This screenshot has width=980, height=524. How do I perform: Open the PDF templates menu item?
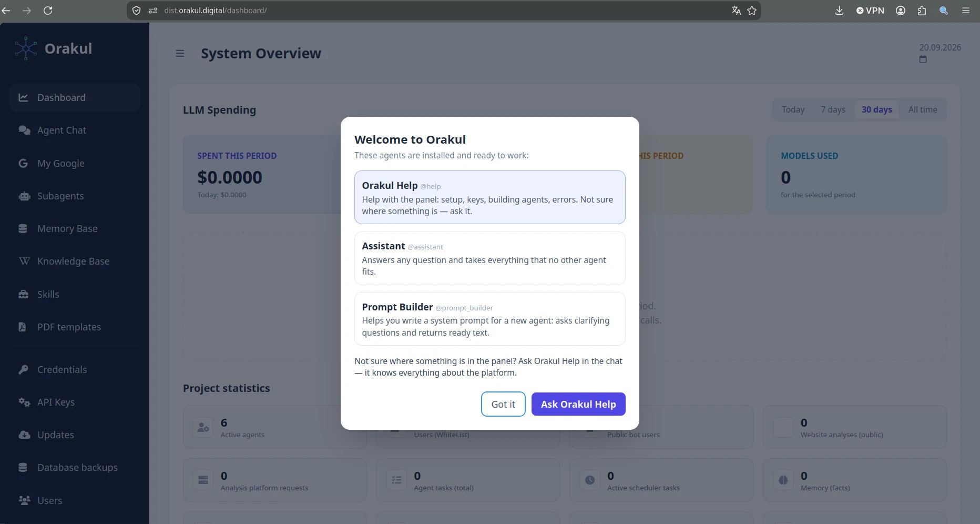click(x=75, y=327)
